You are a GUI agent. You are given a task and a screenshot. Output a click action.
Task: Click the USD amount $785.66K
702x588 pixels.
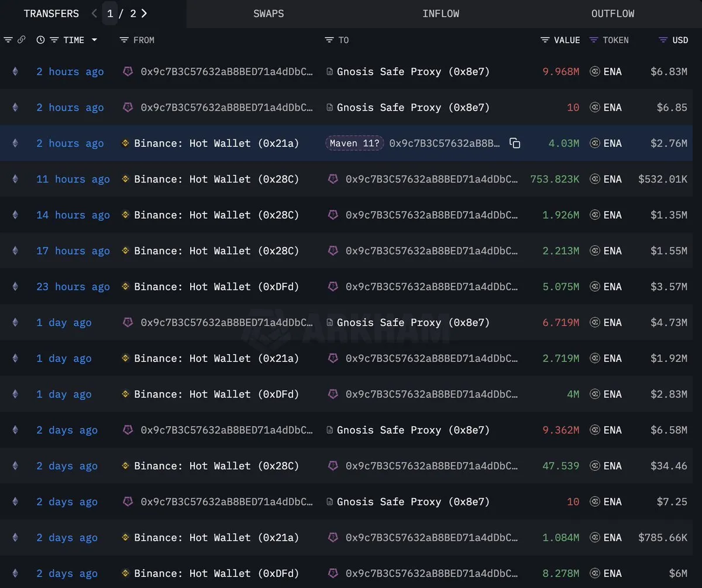click(x=663, y=538)
